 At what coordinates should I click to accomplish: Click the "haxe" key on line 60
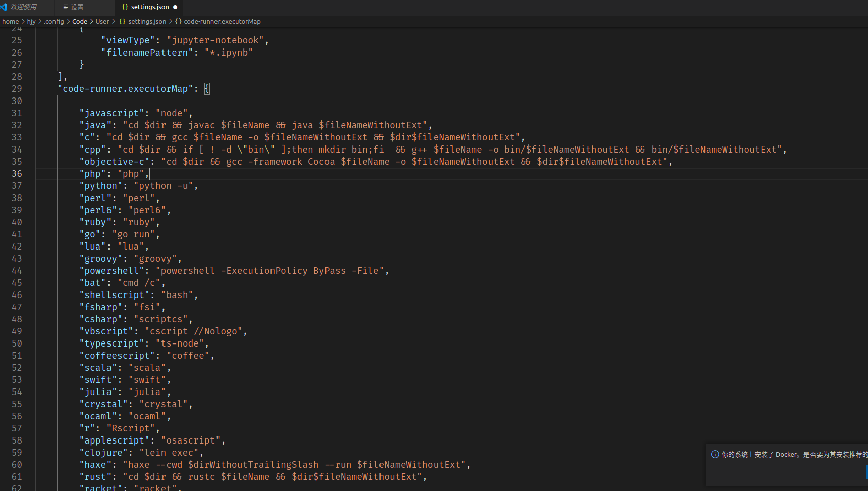tap(95, 465)
